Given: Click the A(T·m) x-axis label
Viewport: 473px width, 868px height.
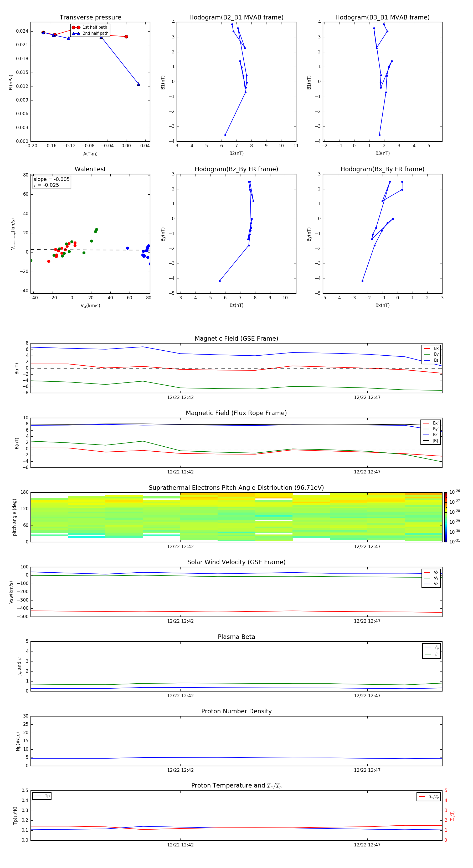Looking at the screenshot, I should [x=90, y=154].
